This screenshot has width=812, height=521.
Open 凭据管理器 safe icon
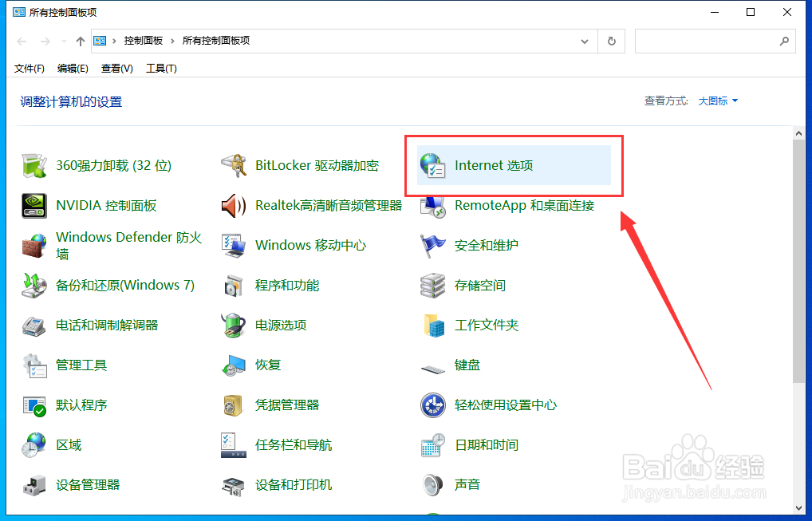point(234,405)
